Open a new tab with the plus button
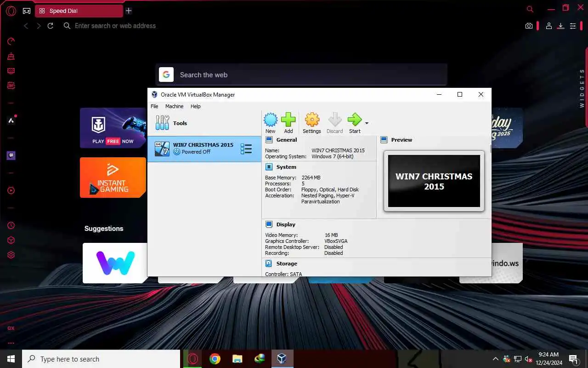The width and height of the screenshot is (588, 368). (129, 11)
